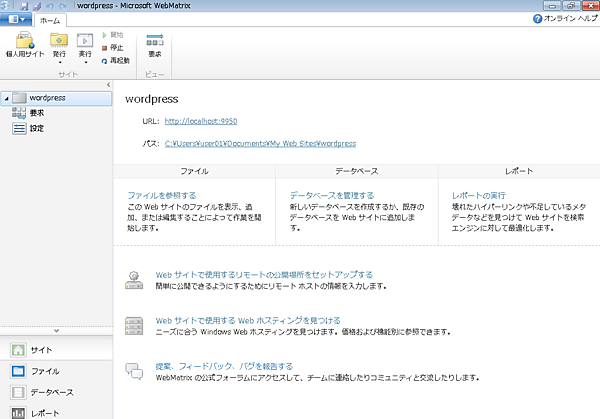Select the ホーム (Home) ribbon tab
The height and width of the screenshot is (419, 600).
48,20
